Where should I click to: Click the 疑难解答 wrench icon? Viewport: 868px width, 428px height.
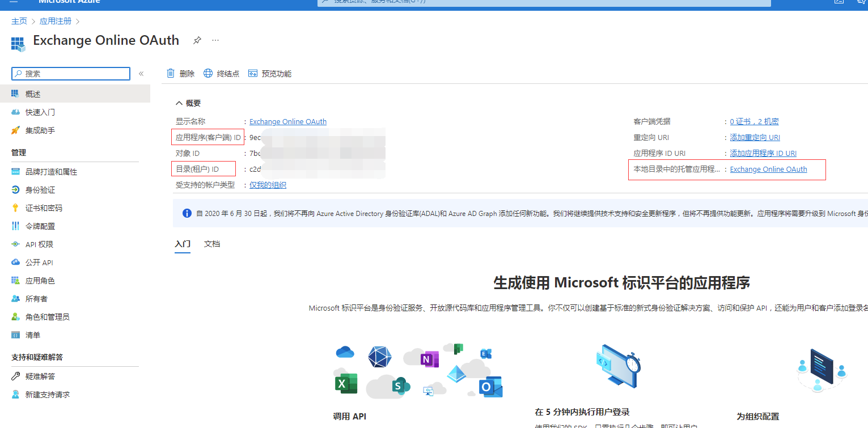click(15, 376)
